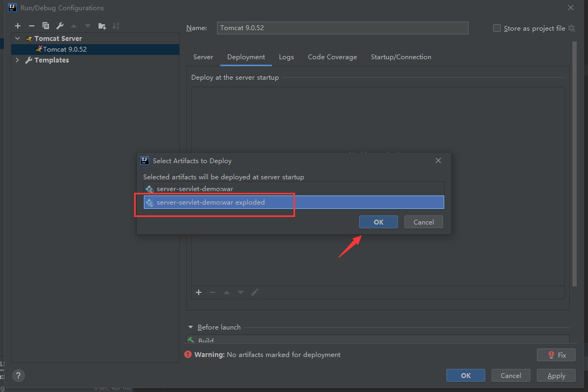Close Select Artifacts to Deploy dialog
The height and width of the screenshot is (392, 588).
(438, 160)
